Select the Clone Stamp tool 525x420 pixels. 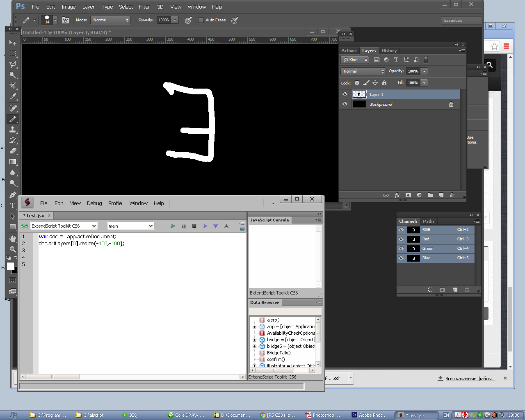13,130
